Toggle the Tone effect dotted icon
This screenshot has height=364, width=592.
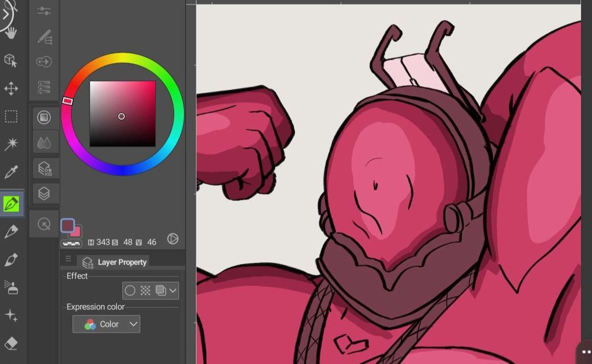pos(145,290)
